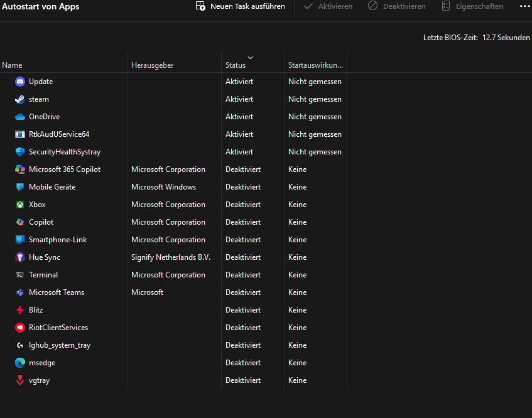Viewport: 532px width, 418px height.
Task: Select the vgtray entry name
Action: pos(39,381)
